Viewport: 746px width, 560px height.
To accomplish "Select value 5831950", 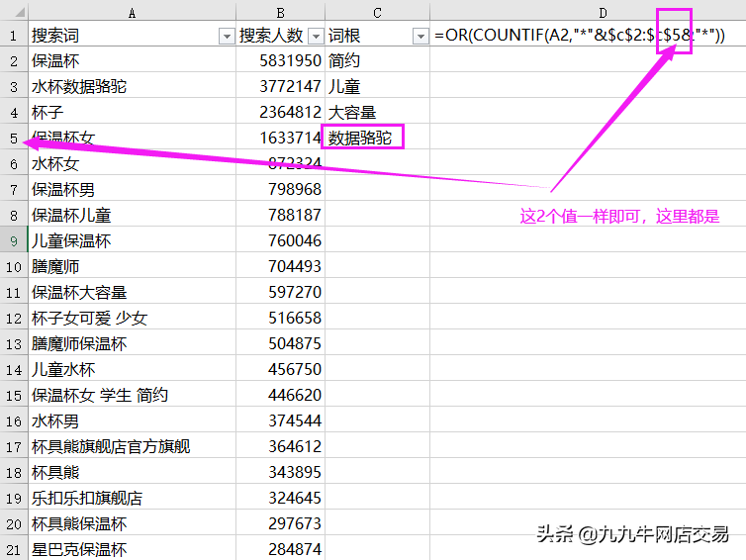I will (x=280, y=61).
